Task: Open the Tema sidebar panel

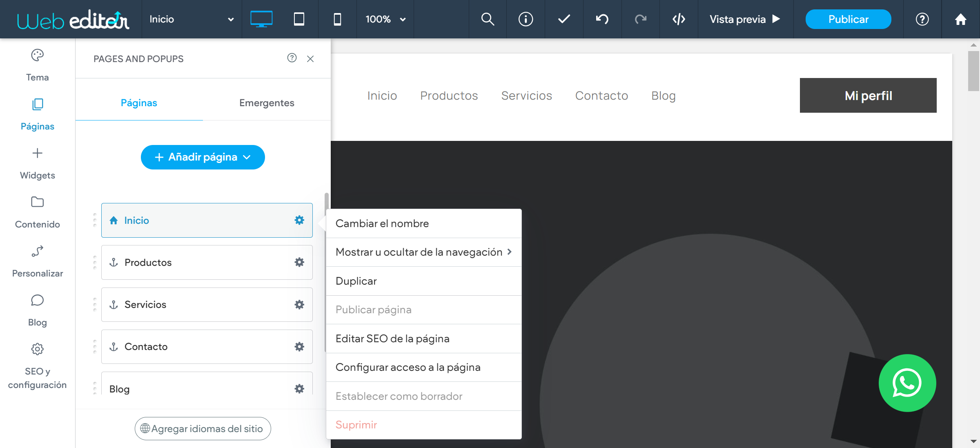Action: click(38, 65)
